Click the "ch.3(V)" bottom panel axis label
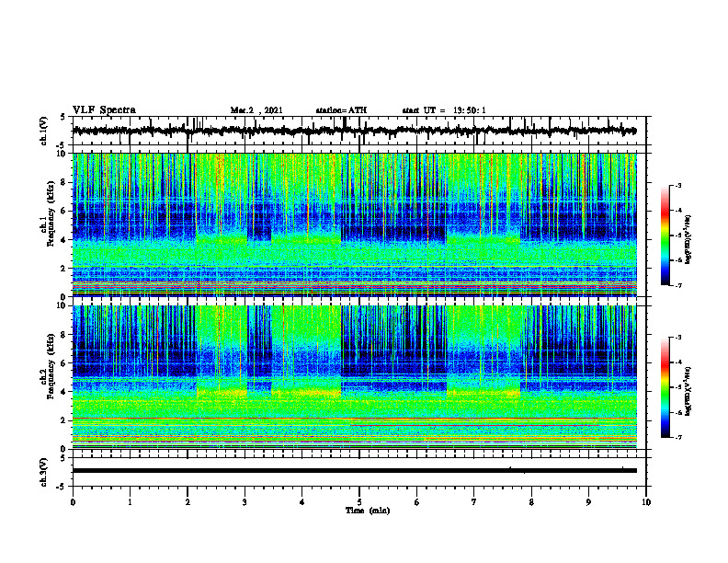728x563 pixels. point(44,472)
